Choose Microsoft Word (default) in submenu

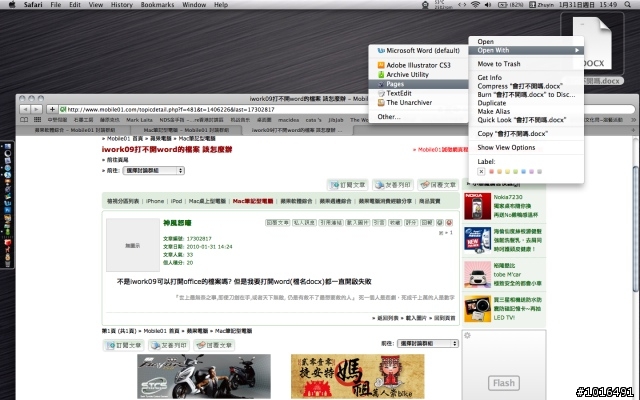(x=418, y=50)
